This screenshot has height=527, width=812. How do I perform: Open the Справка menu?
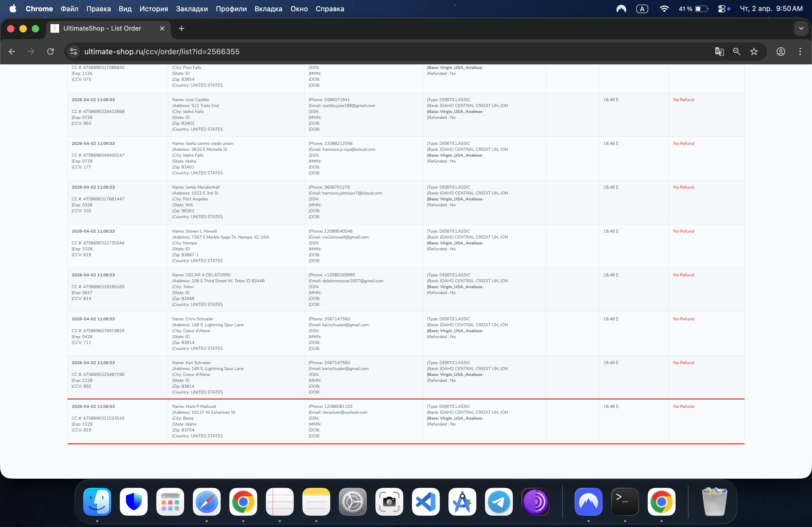pyautogui.click(x=330, y=9)
